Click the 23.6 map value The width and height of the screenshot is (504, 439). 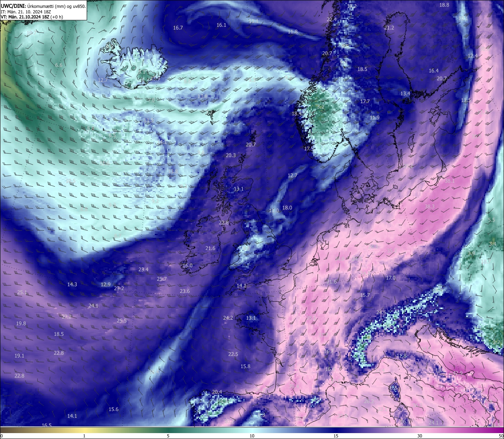pyautogui.click(x=185, y=291)
